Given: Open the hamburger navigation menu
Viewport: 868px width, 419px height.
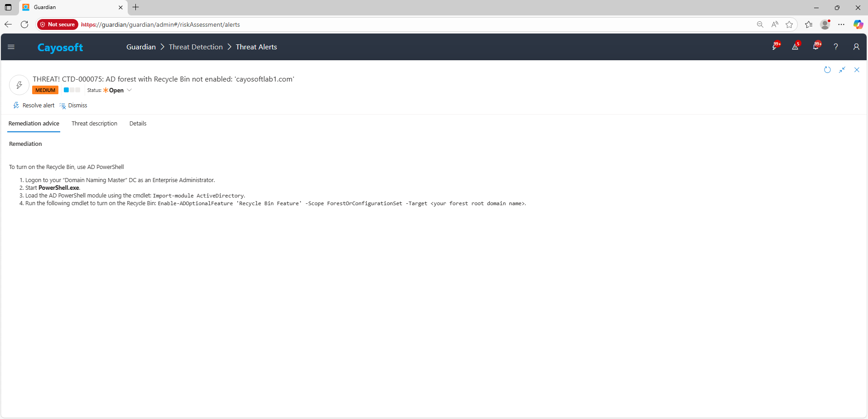Looking at the screenshot, I should [x=11, y=47].
